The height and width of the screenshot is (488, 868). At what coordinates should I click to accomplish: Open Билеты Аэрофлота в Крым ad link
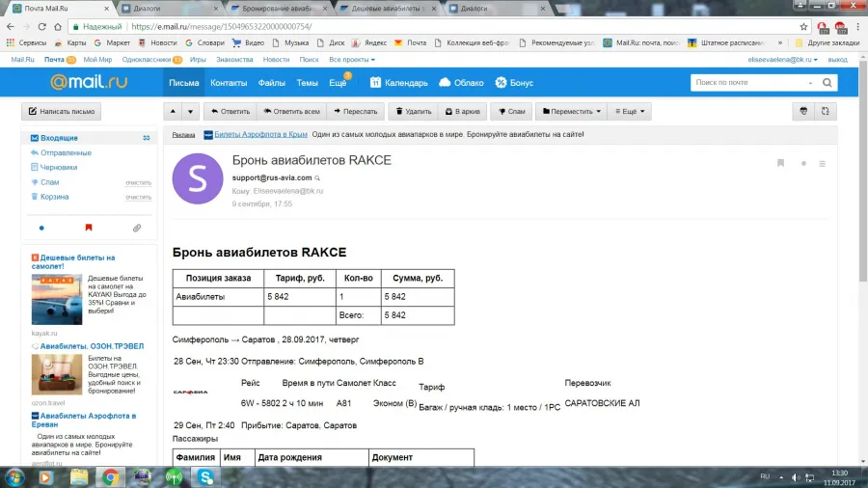pos(260,134)
